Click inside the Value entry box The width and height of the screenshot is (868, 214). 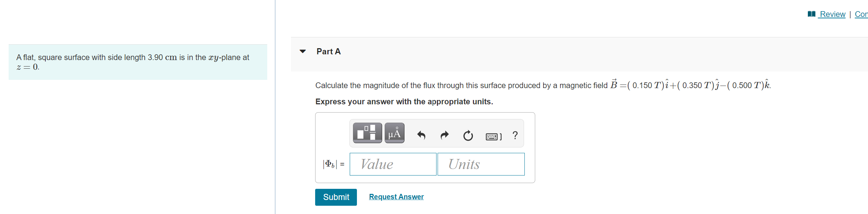pyautogui.click(x=392, y=164)
